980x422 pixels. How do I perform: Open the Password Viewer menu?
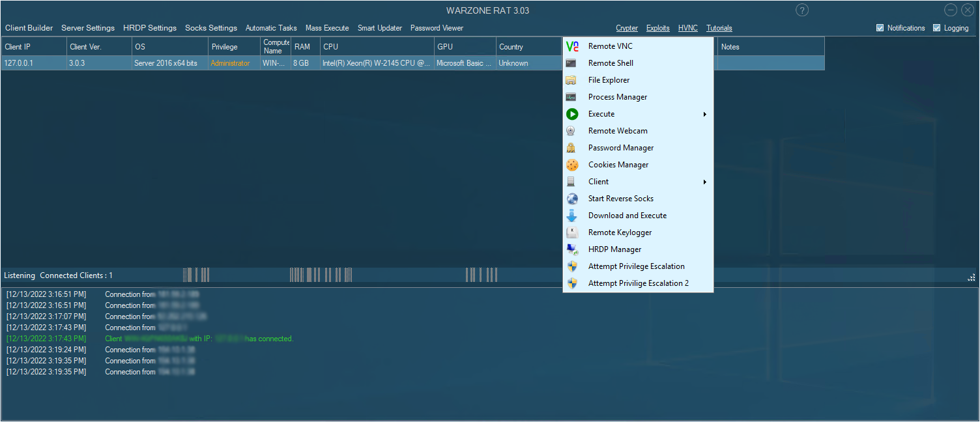point(437,28)
